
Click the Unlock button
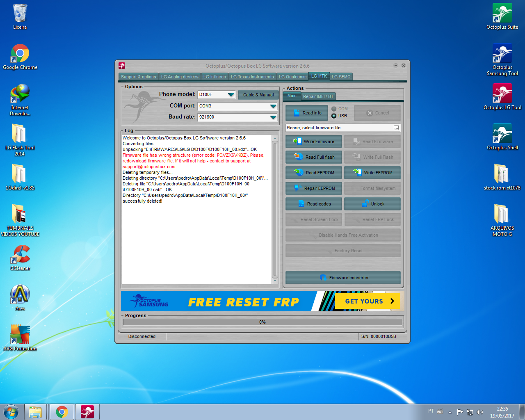372,204
